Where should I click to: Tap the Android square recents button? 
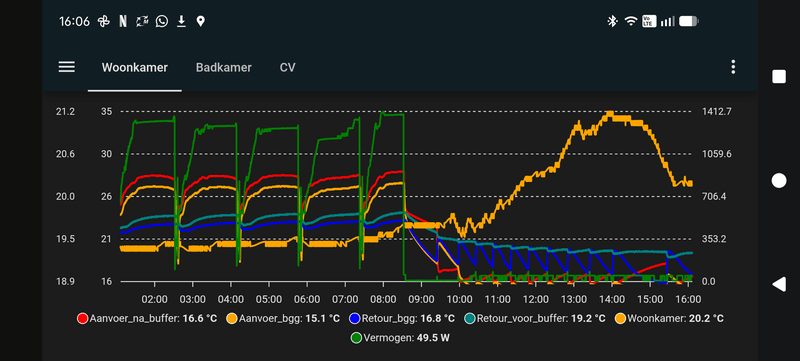pyautogui.click(x=779, y=77)
